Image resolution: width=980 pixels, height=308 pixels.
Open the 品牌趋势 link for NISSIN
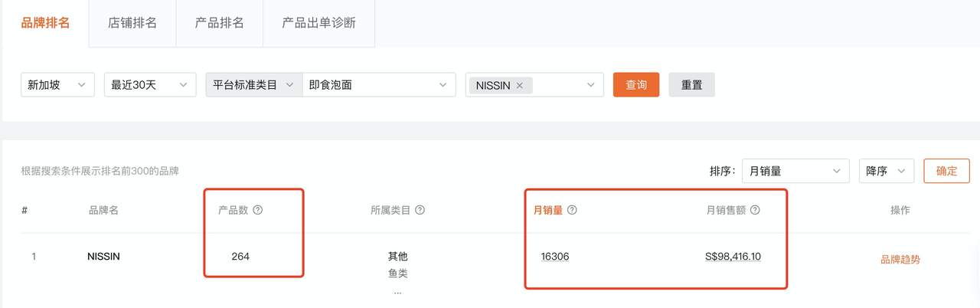coord(900,260)
